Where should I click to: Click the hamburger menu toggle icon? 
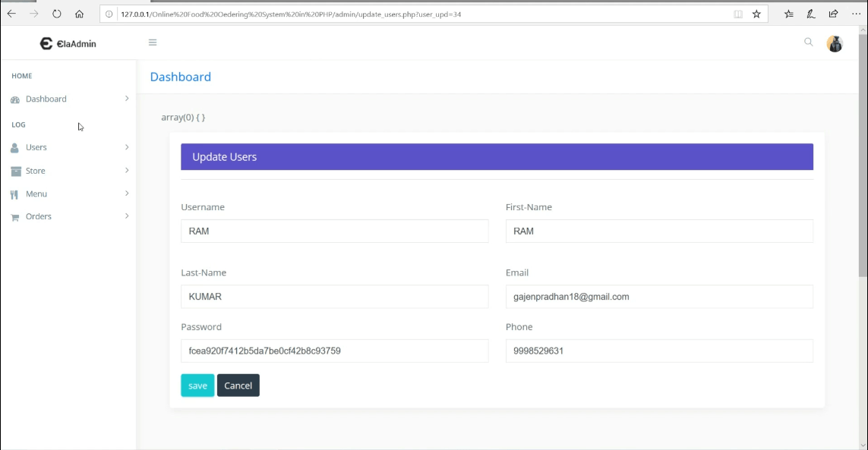[x=153, y=42]
